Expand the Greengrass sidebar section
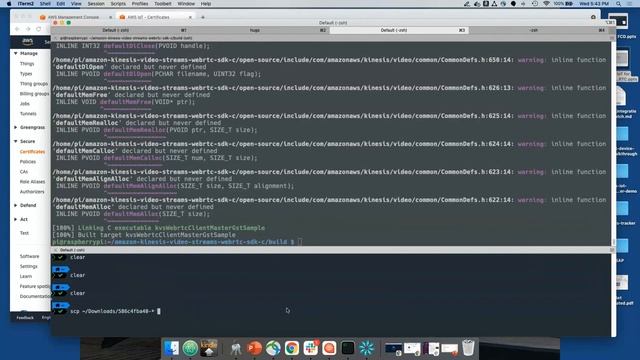This screenshot has width=640, height=360. pos(16,127)
